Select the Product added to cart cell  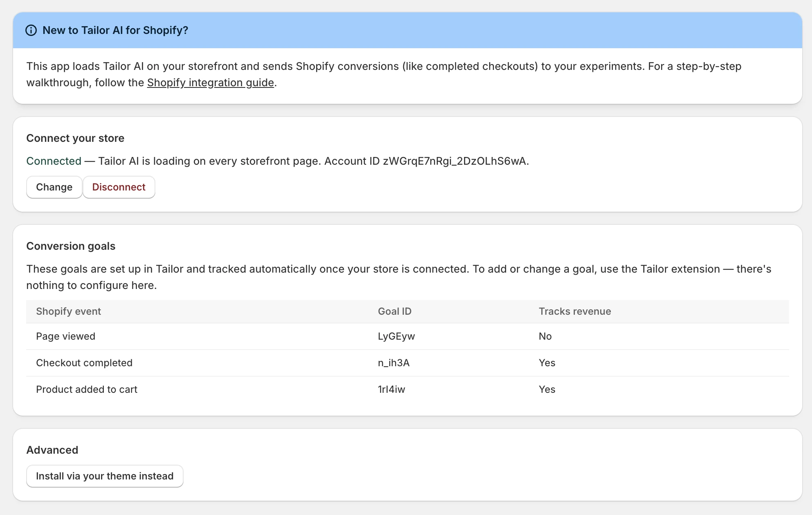pyautogui.click(x=87, y=390)
